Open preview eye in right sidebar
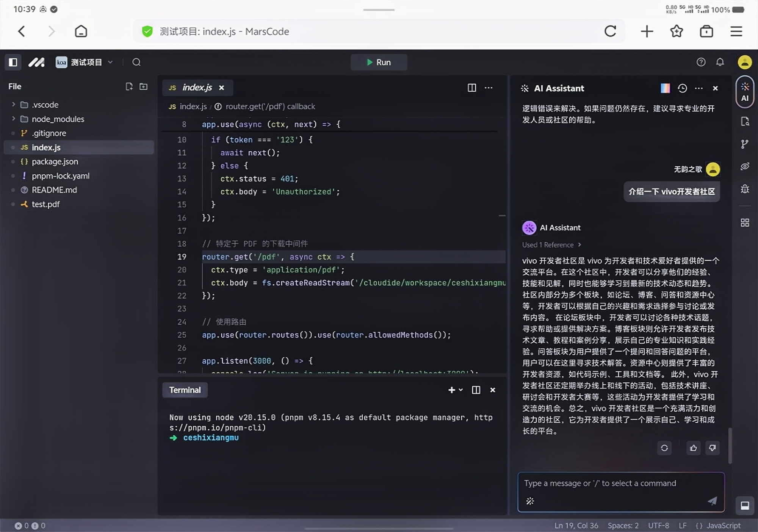 (x=745, y=166)
